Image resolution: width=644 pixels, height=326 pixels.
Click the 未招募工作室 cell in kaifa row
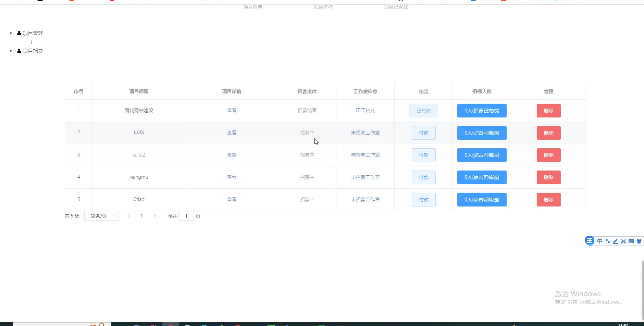pyautogui.click(x=366, y=133)
